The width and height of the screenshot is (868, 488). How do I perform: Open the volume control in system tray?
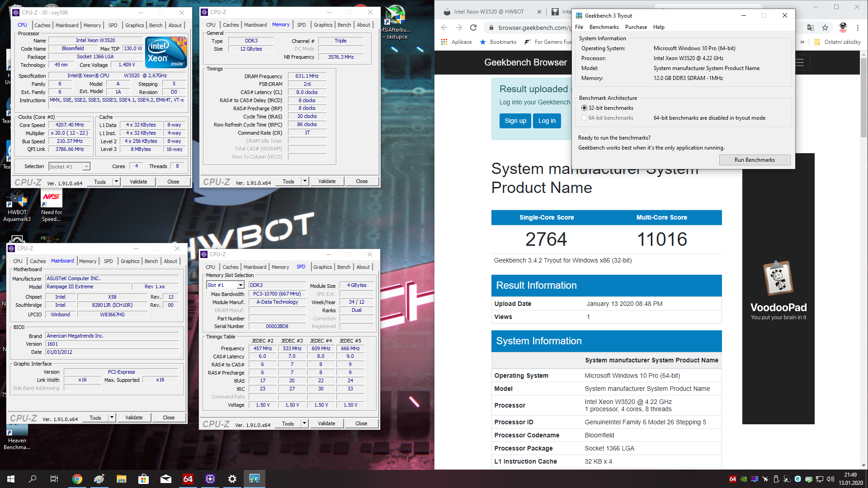tap(830, 479)
